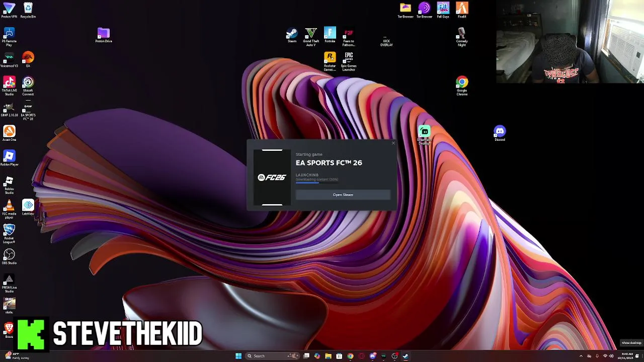Open OBS Studio desktop shortcut
This screenshot has width=644, height=362.
pos(9,256)
